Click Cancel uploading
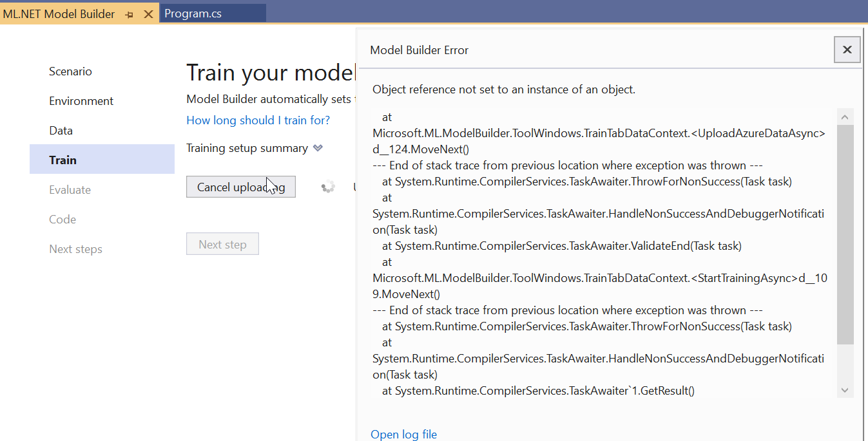Image resolution: width=868 pixels, height=441 pixels. click(x=240, y=186)
